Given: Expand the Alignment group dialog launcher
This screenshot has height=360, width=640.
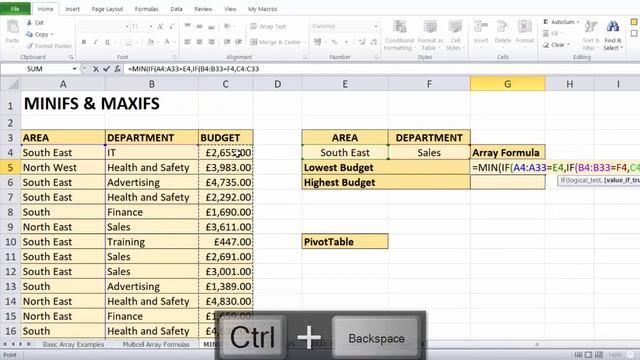Looking at the screenshot, I should click(x=304, y=57).
